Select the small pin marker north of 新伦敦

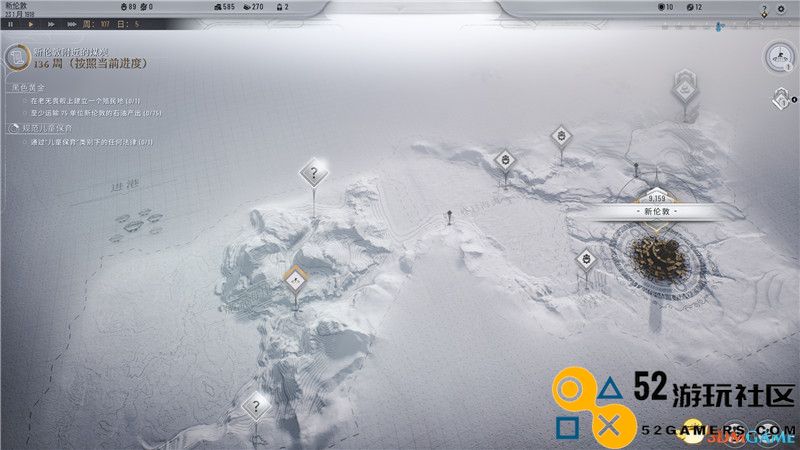click(636, 169)
